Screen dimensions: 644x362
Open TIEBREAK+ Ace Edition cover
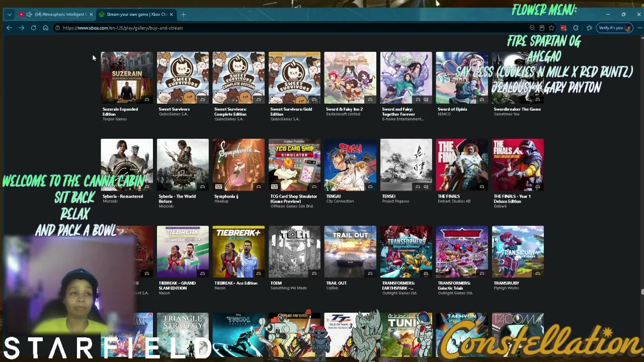click(x=238, y=252)
